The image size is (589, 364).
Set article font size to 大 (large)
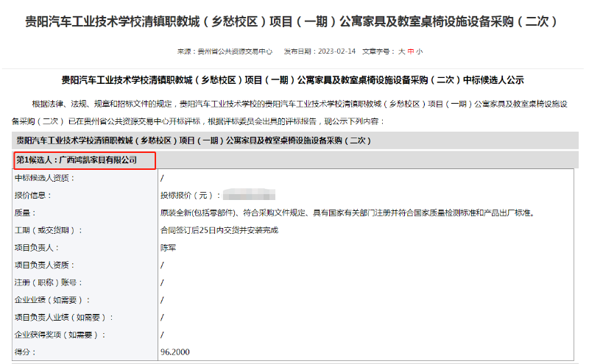[401, 51]
